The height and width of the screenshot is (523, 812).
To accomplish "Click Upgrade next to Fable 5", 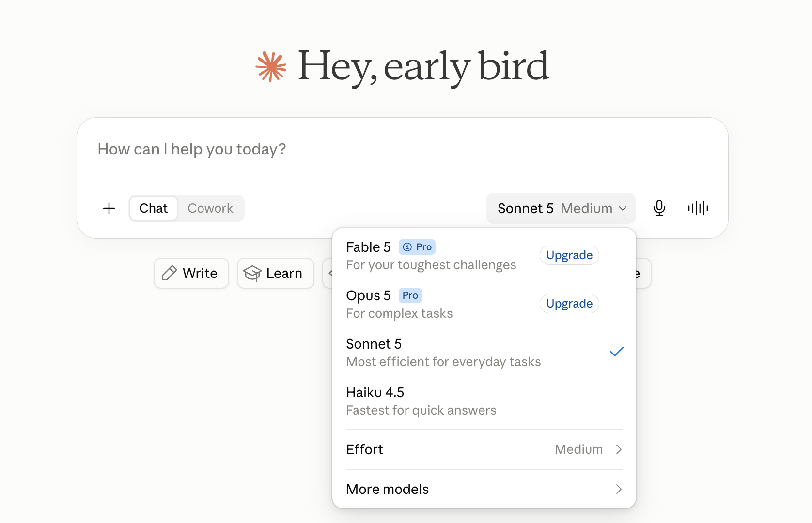I will pos(569,255).
